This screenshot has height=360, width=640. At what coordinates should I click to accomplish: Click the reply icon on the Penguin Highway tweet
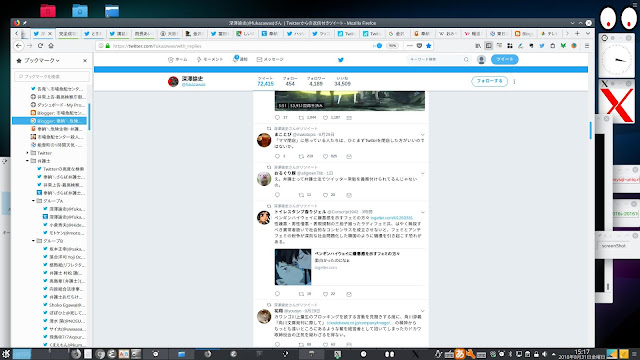click(278, 293)
